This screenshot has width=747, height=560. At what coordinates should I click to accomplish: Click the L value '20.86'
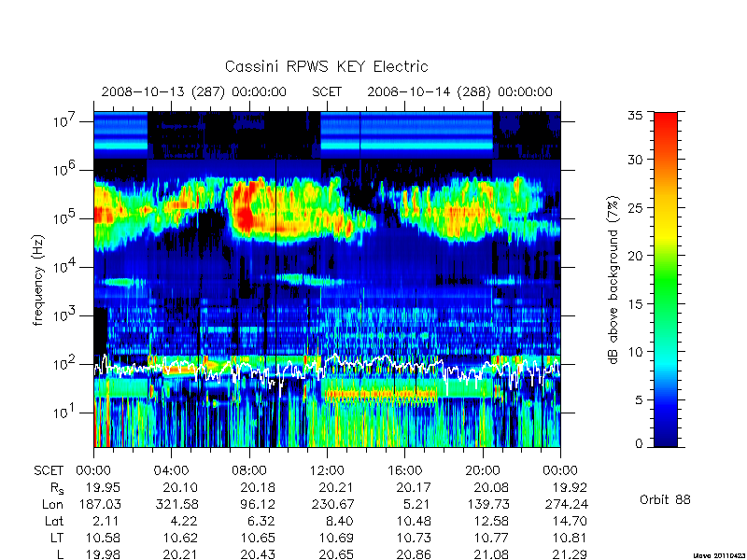tap(414, 554)
